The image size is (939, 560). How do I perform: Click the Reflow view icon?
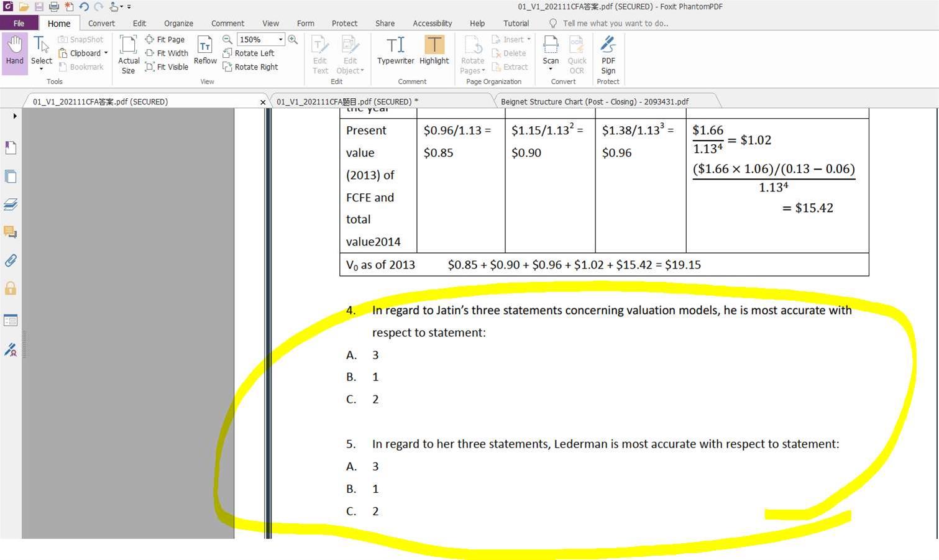[x=204, y=50]
